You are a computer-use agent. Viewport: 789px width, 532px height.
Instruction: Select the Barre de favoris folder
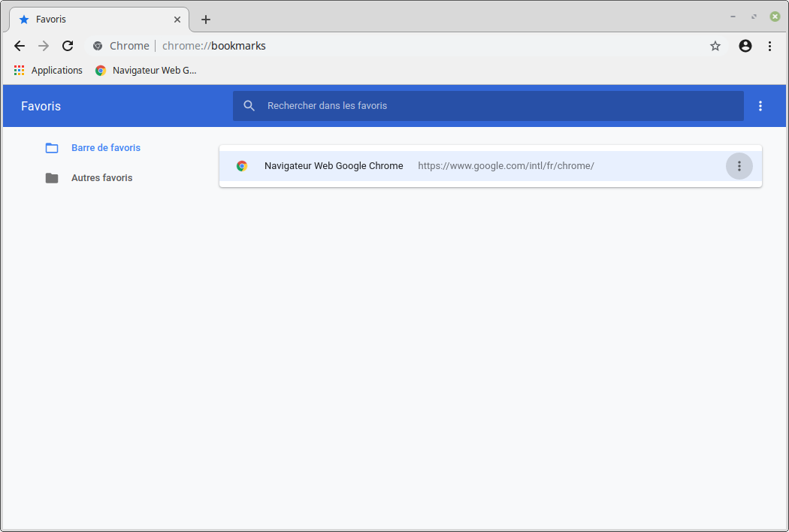pyautogui.click(x=105, y=148)
